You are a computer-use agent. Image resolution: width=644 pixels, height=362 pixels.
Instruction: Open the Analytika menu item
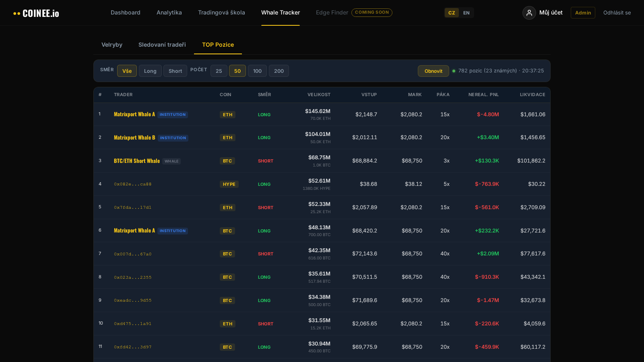(169, 12)
